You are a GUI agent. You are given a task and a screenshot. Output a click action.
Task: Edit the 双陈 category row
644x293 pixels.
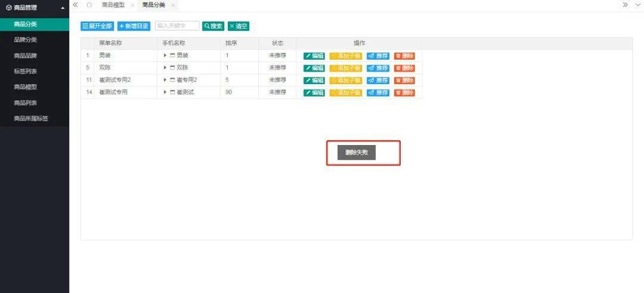(314, 68)
